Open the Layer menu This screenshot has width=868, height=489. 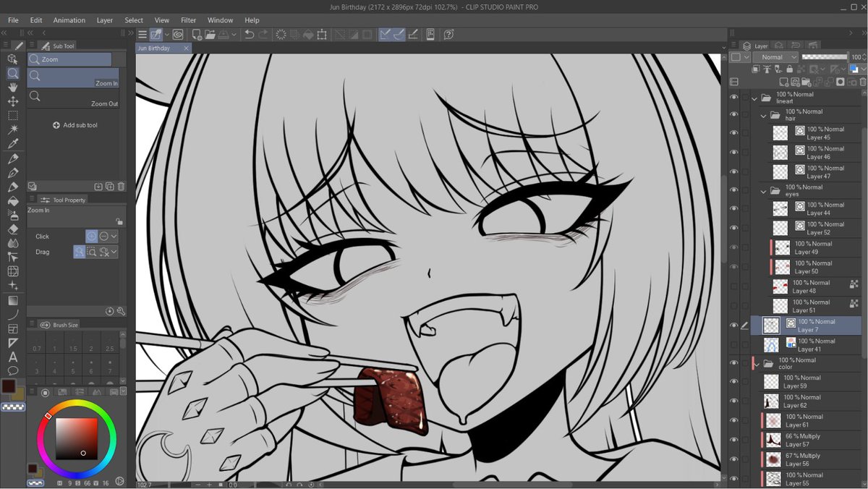click(105, 20)
